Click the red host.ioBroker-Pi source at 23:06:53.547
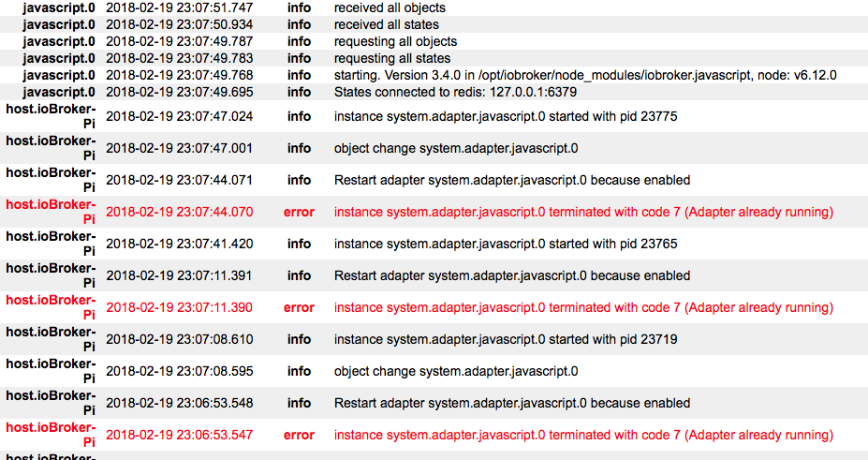 click(x=51, y=435)
